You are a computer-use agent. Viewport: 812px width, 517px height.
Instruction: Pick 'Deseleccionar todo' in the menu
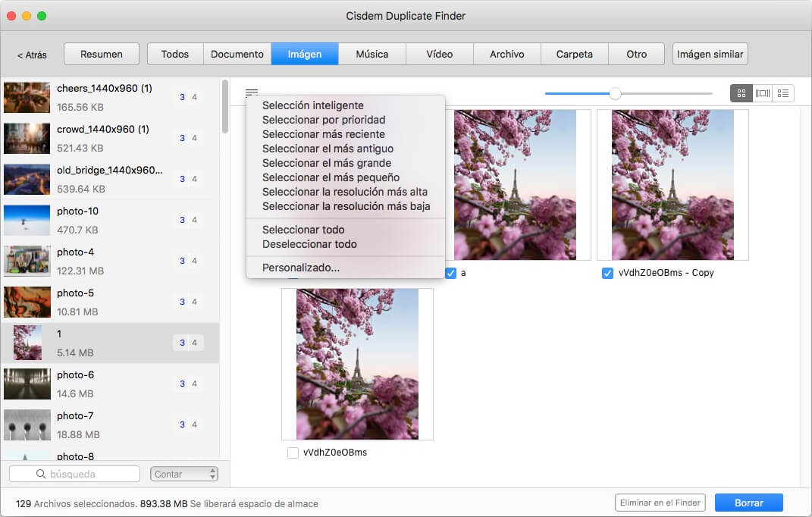point(309,244)
